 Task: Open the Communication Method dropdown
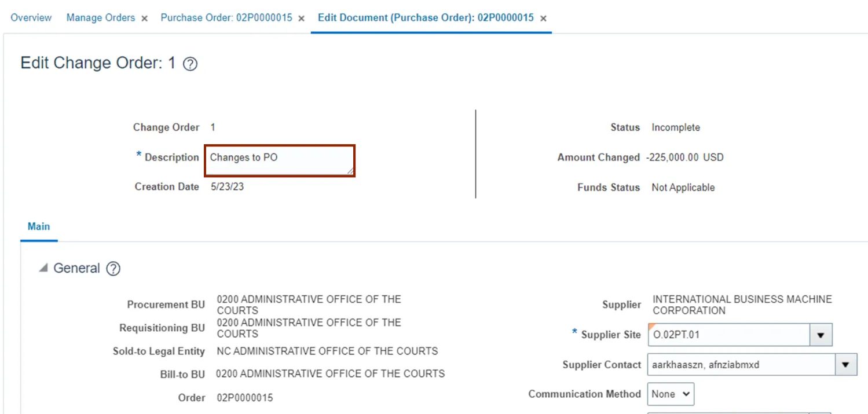tap(671, 394)
